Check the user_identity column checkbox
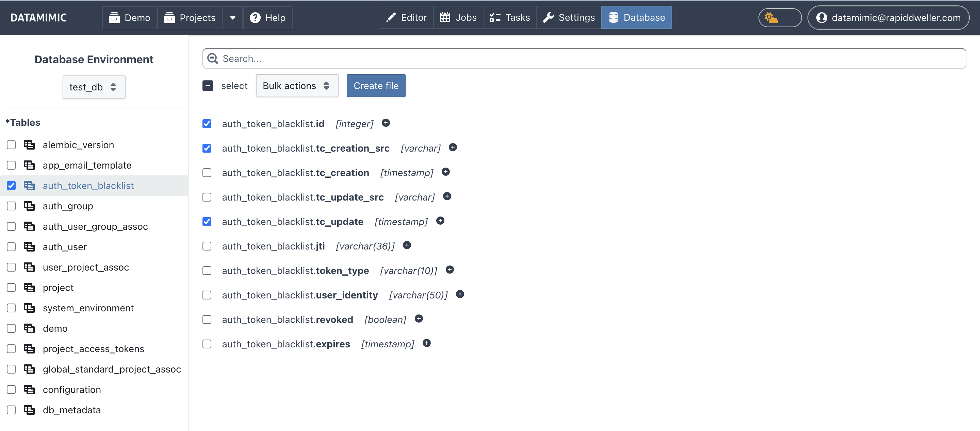 207,295
